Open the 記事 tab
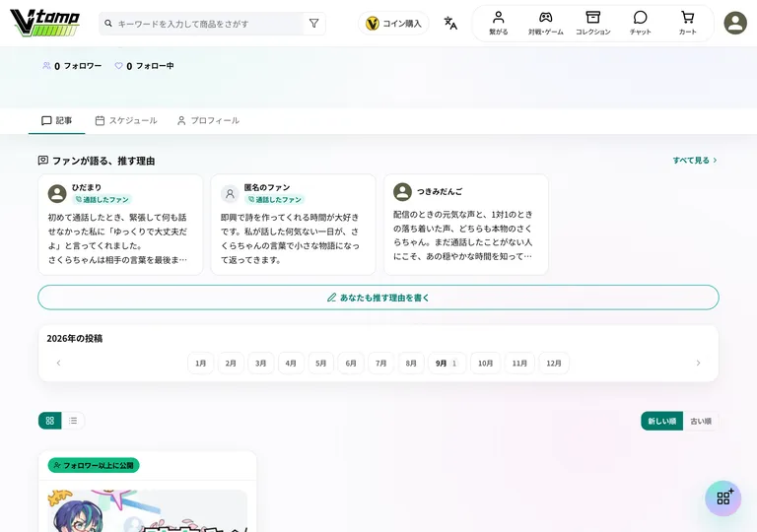757x532 pixels. click(x=57, y=121)
